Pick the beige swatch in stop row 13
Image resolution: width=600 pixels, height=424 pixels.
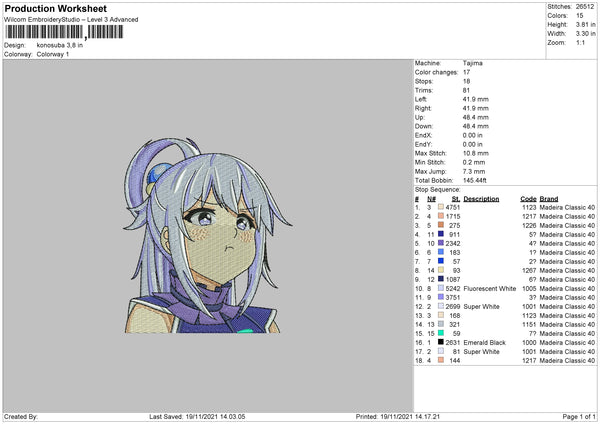coord(441,315)
